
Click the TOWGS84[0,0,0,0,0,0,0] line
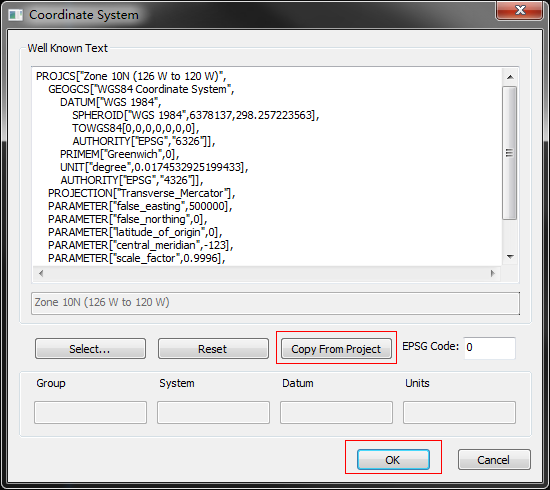(136, 128)
